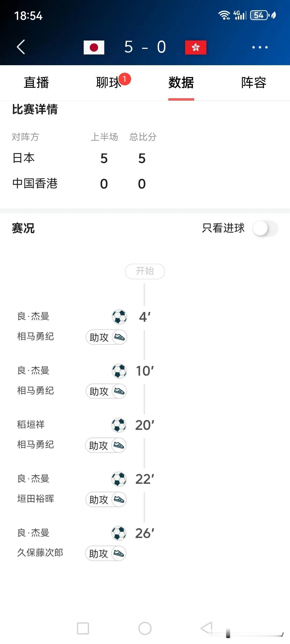Switch to the 阵容 lineup tab
The width and height of the screenshot is (290, 644).
[x=254, y=82]
